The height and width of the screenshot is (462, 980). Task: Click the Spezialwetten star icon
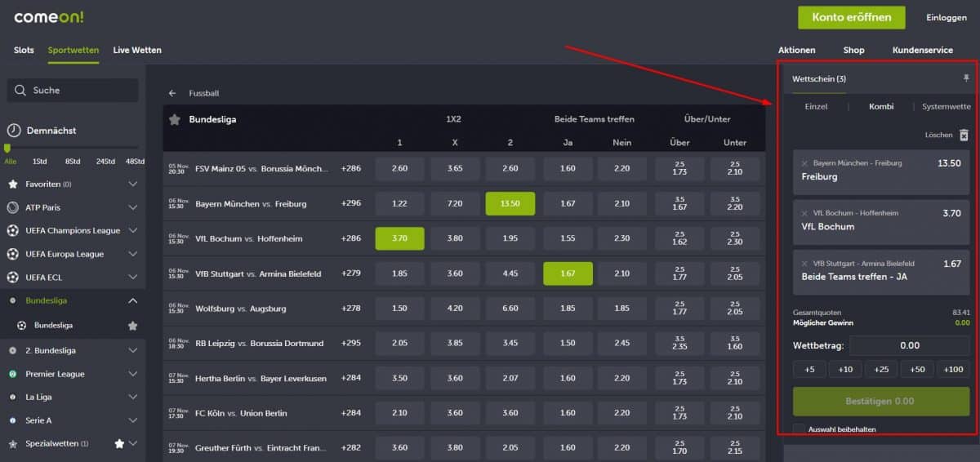pos(12,444)
